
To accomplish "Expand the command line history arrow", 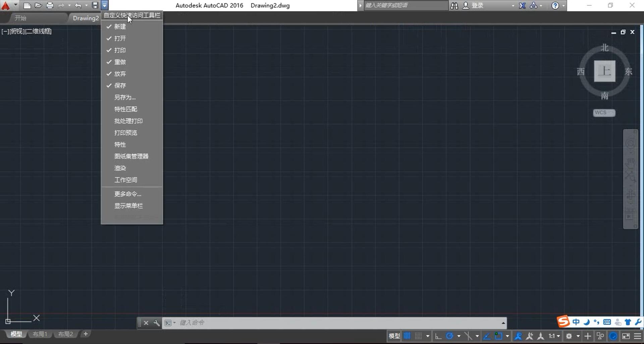I will point(503,323).
